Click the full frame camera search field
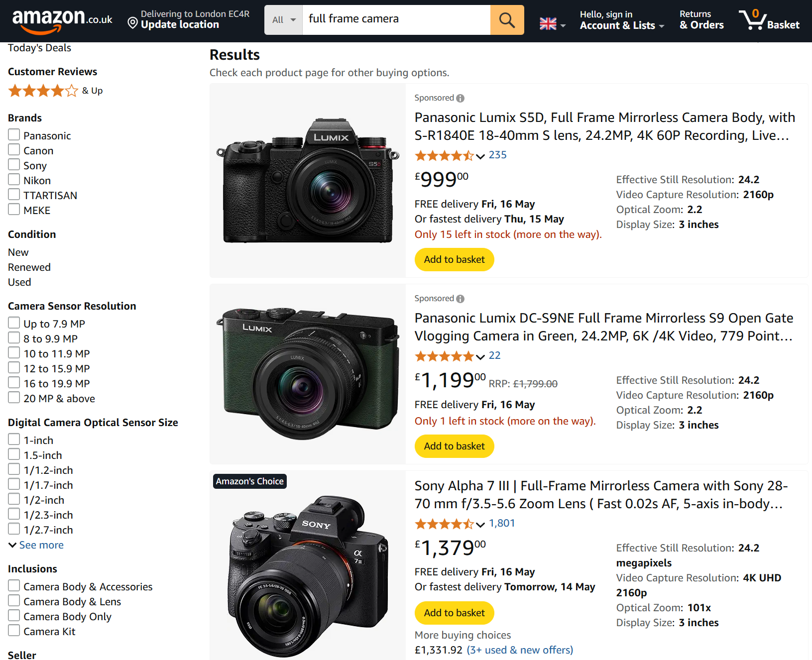This screenshot has width=812, height=660. (x=396, y=20)
